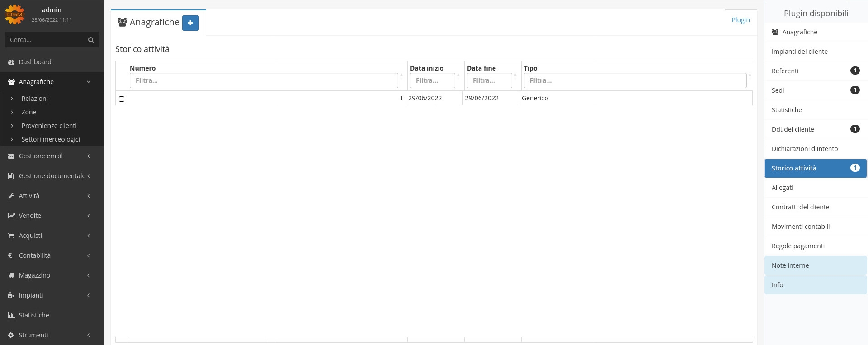868x345 pixels.
Task: Click the OSM gear logo icon
Action: coord(14,14)
